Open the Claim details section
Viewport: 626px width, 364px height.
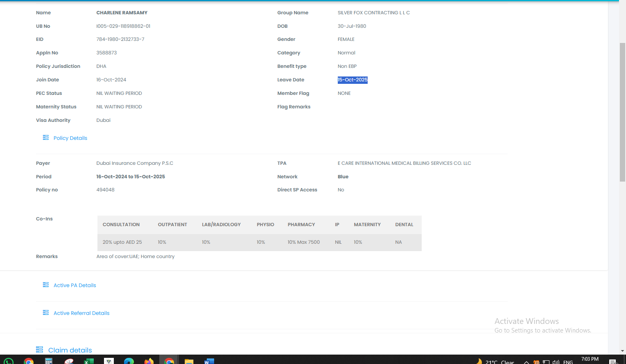click(x=70, y=350)
